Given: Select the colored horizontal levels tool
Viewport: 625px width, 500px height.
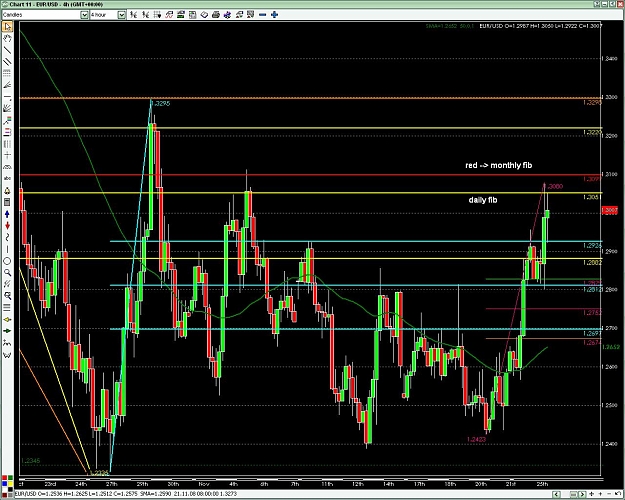Looking at the screenshot, I should coord(7,132).
